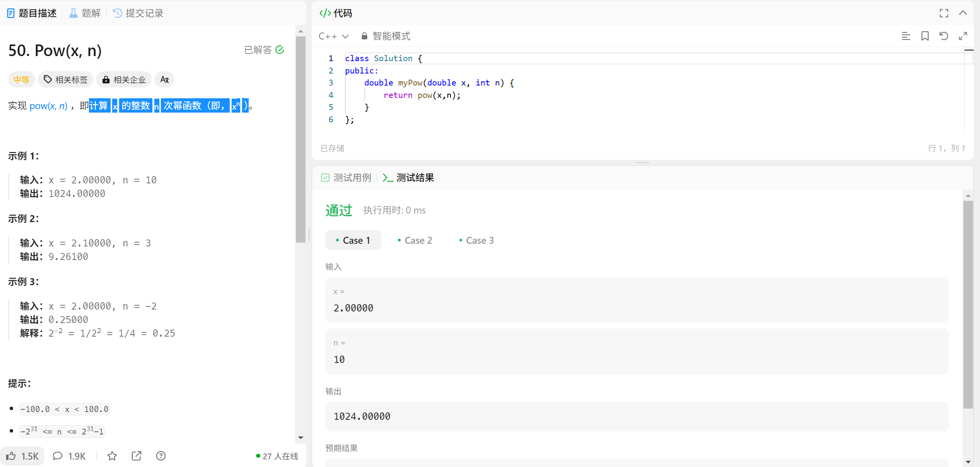Viewport: 980px width, 467px height.
Task: Click the bookmark icon in editor toolbar
Action: tap(925, 36)
